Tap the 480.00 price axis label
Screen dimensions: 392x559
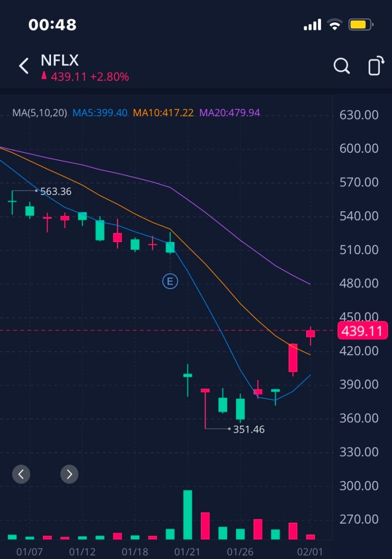pyautogui.click(x=359, y=283)
